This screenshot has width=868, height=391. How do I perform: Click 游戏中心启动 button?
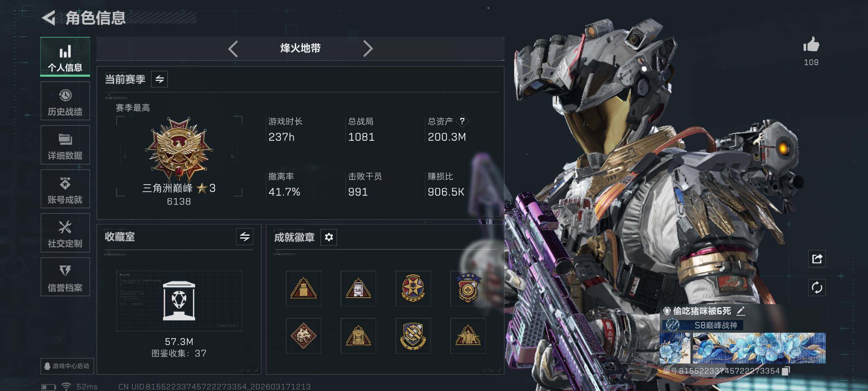pos(67,366)
